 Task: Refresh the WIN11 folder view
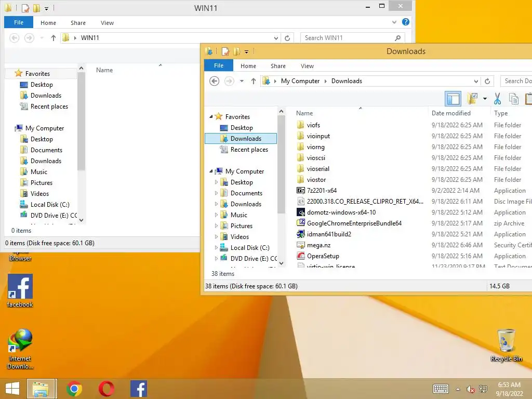[x=287, y=38]
